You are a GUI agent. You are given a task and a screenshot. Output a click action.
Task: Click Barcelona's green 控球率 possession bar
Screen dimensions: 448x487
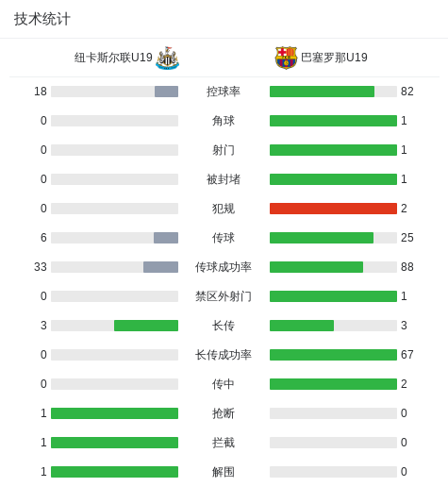pos(322,92)
